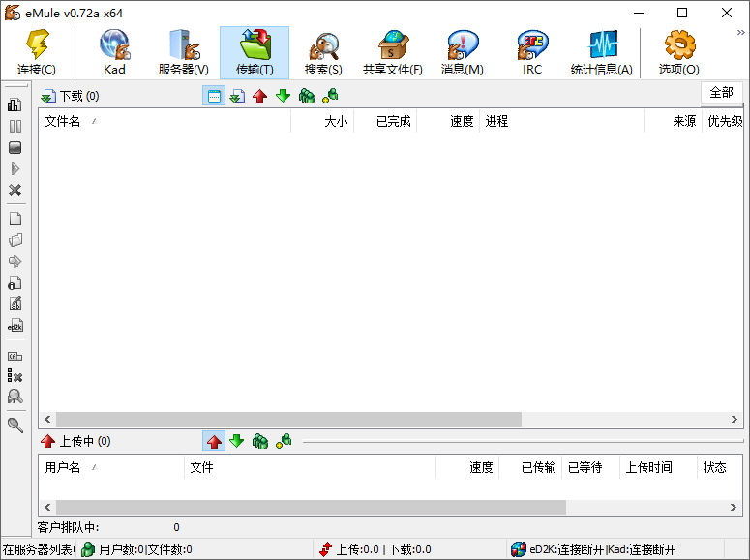The width and height of the screenshot is (750, 560).
Task: Click the search related files binoculars icon
Action: pyautogui.click(x=15, y=397)
